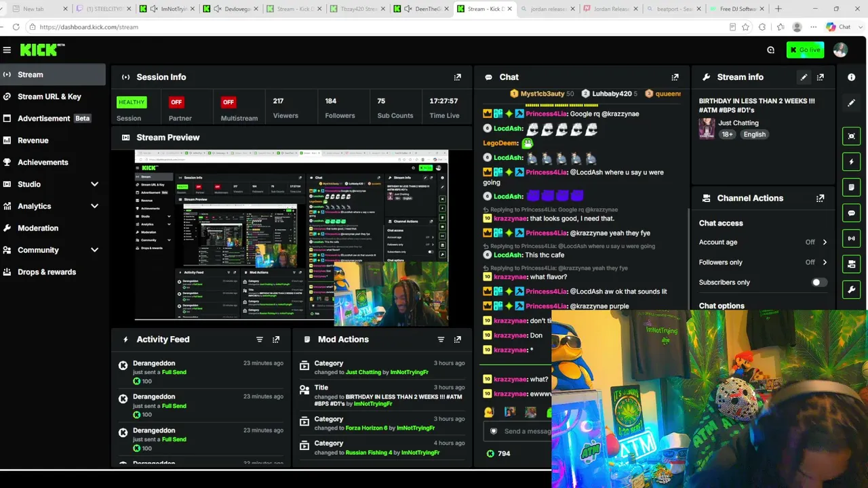Toggle the Subscribers only switch
Viewport: 868px width, 488px height.
[x=819, y=283]
